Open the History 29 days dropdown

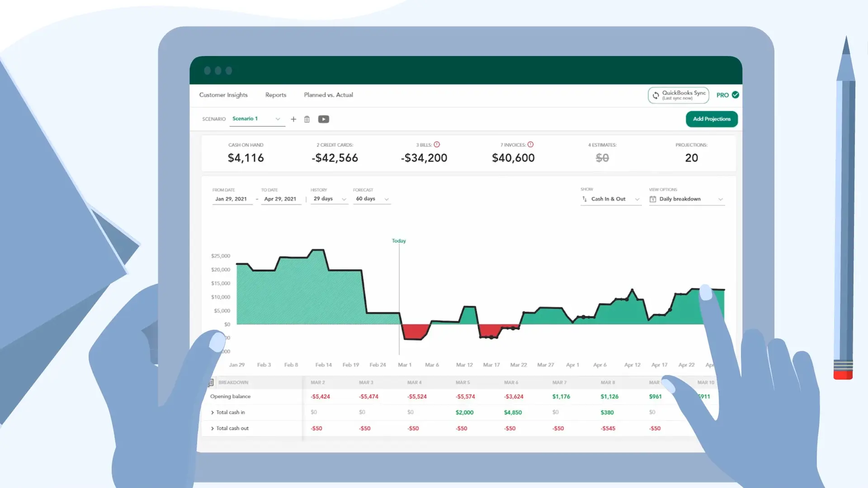coord(329,199)
